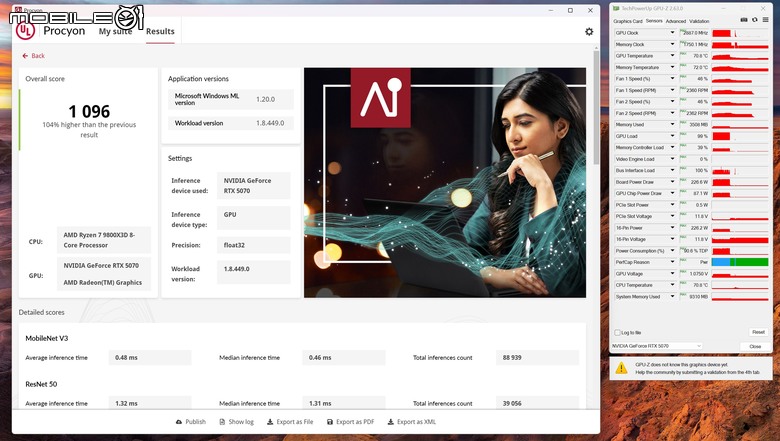Viewport: 780px width, 441px height.
Task: Click Export as PDF button
Action: coord(350,422)
